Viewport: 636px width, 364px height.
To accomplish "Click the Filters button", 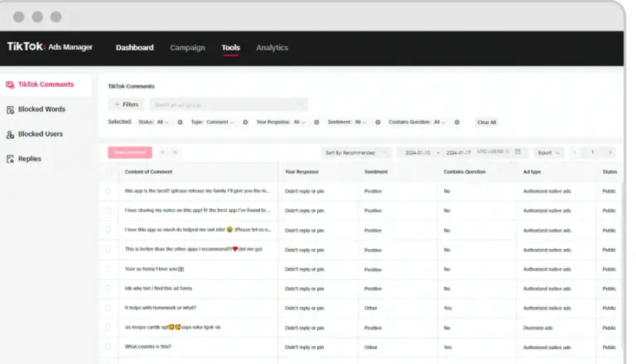I will [x=126, y=104].
